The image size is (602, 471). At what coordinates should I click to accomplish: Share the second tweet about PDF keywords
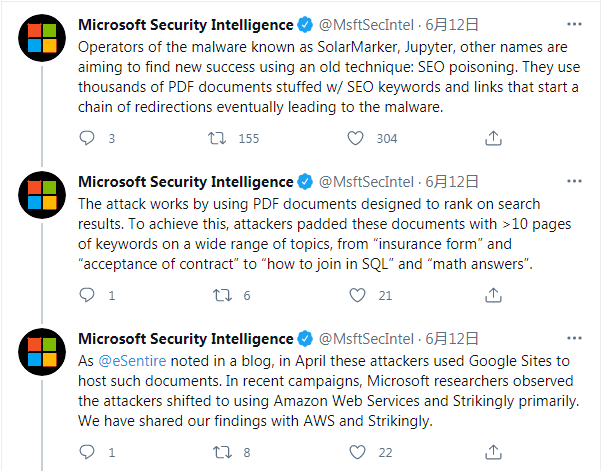[493, 295]
